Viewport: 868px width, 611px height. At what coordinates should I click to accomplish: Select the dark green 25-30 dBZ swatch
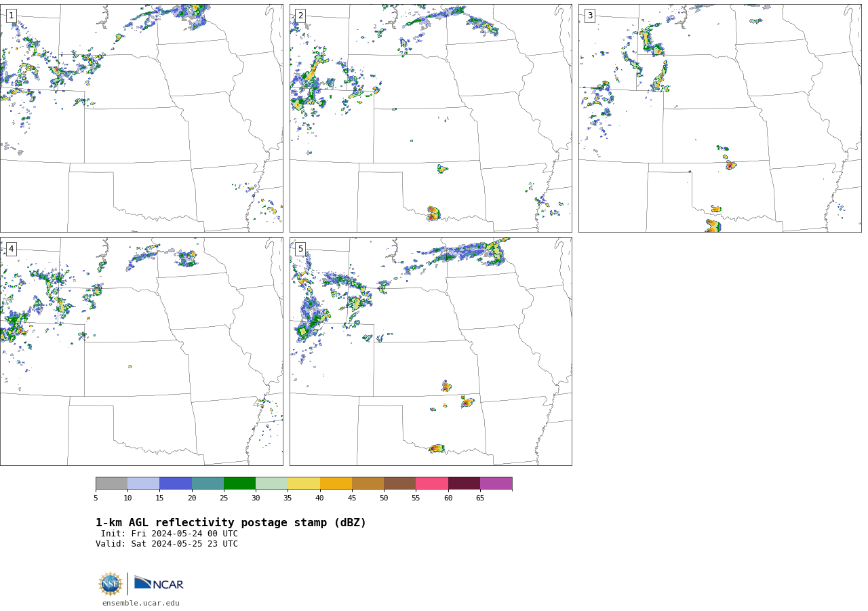(239, 483)
